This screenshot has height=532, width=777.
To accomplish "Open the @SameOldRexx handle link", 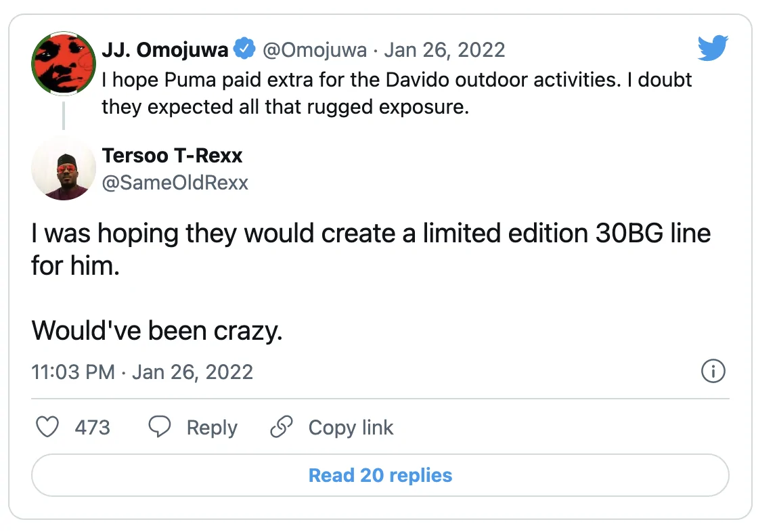I will tap(175, 183).
